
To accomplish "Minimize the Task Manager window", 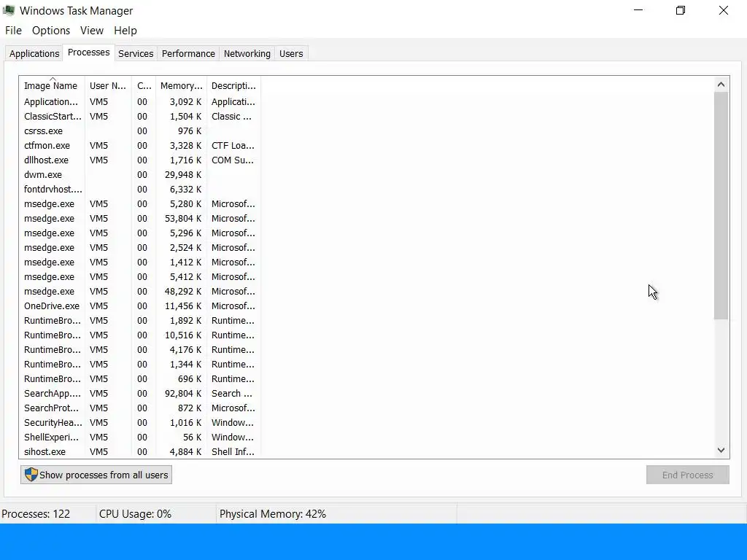I will [638, 10].
